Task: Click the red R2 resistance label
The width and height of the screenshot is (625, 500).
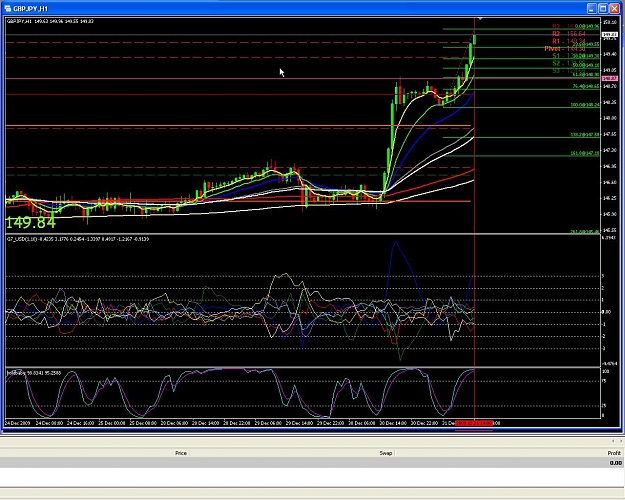Action: coord(569,34)
